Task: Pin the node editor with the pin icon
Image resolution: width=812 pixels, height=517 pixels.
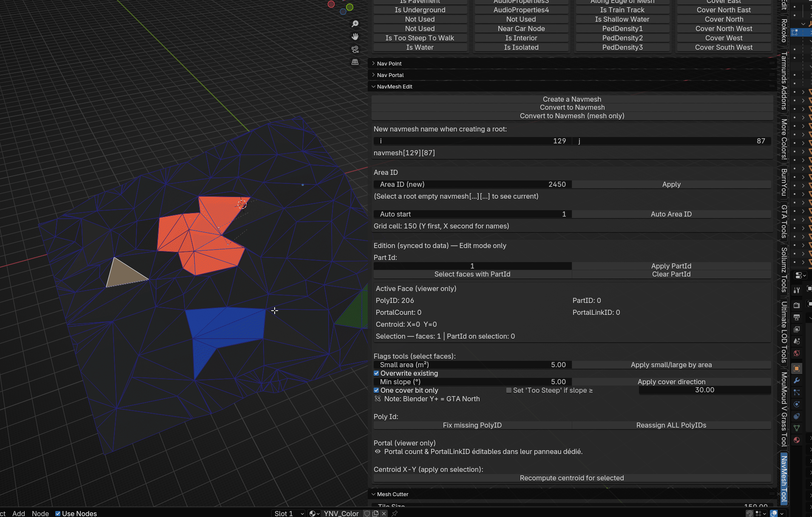Action: [395, 514]
